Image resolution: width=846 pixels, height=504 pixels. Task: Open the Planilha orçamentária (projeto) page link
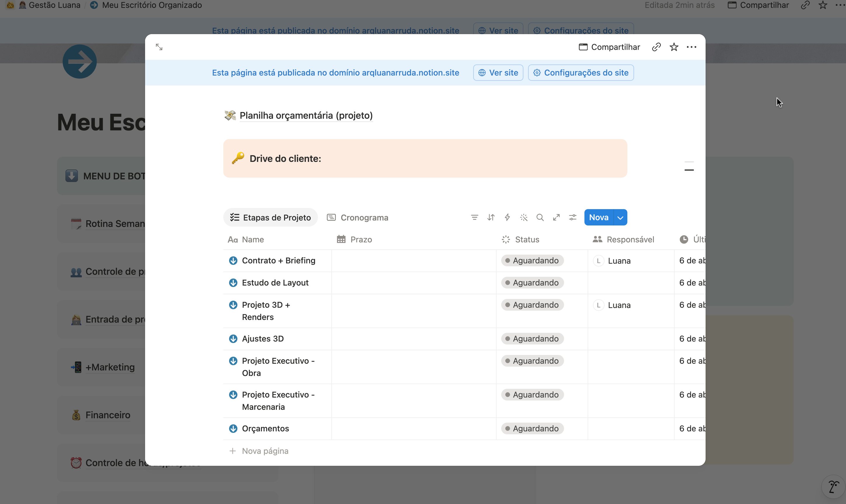pos(306,116)
